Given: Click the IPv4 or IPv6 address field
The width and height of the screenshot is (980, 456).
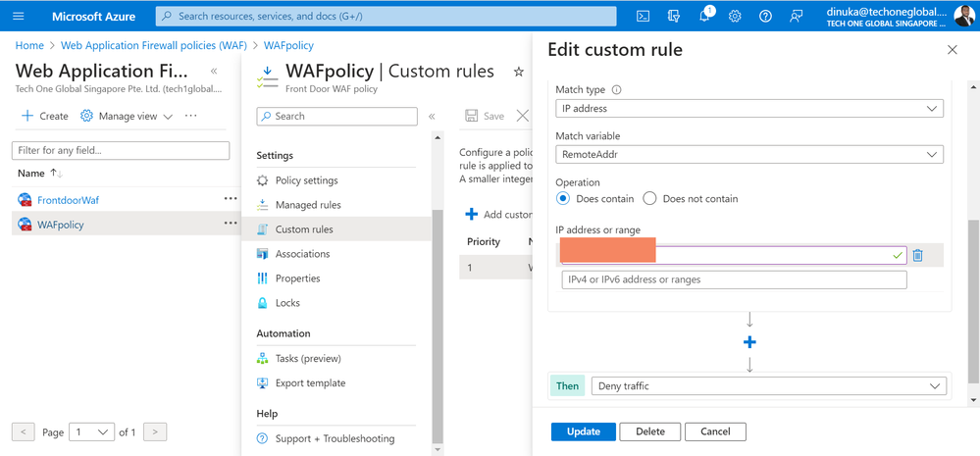Looking at the screenshot, I should [x=734, y=279].
